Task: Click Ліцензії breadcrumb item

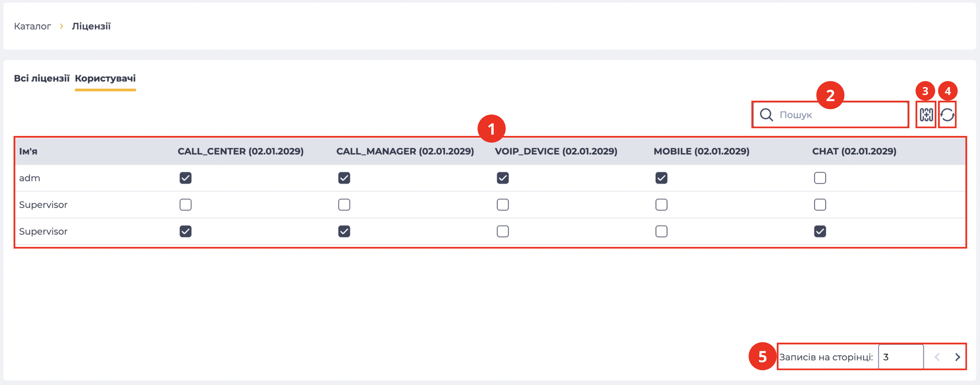Action: pyautogui.click(x=91, y=26)
